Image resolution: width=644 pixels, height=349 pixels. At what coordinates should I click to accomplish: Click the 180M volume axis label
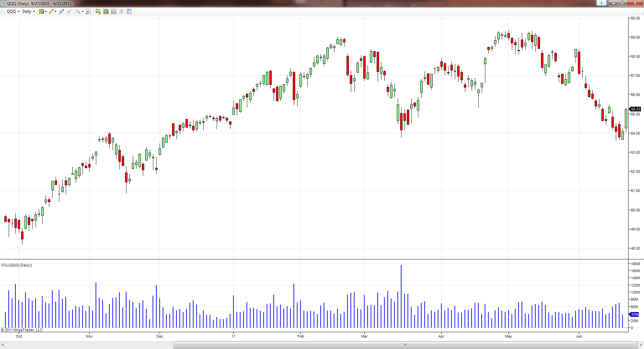pyautogui.click(x=635, y=264)
